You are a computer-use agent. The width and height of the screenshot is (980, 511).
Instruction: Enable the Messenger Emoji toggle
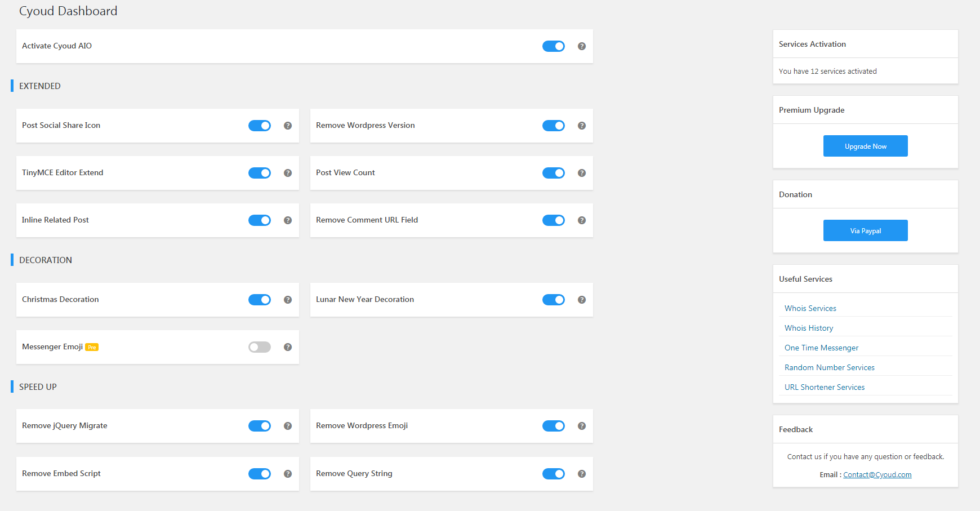coord(259,347)
